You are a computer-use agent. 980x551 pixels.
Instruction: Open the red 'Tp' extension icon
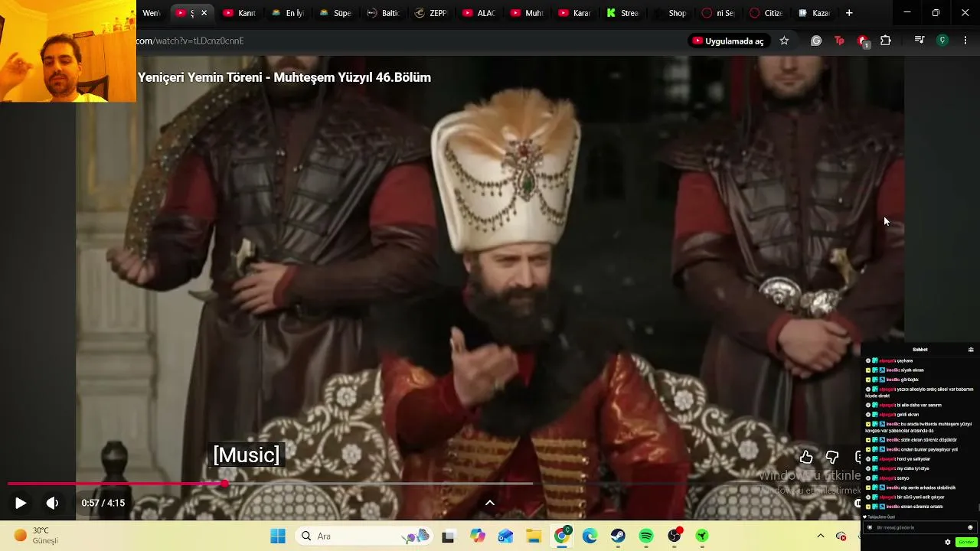(839, 41)
